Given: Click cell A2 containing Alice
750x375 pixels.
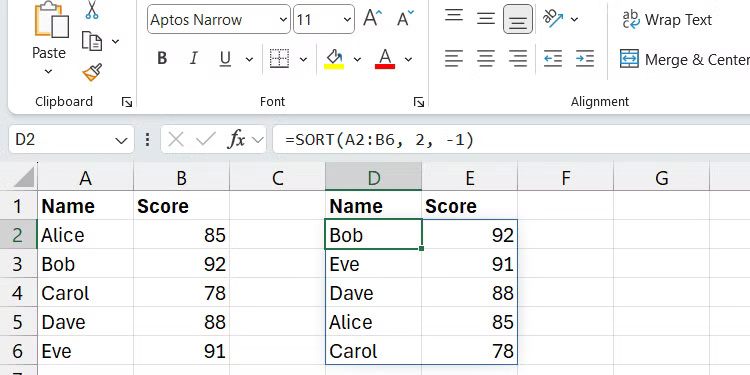Looking at the screenshot, I should point(86,235).
